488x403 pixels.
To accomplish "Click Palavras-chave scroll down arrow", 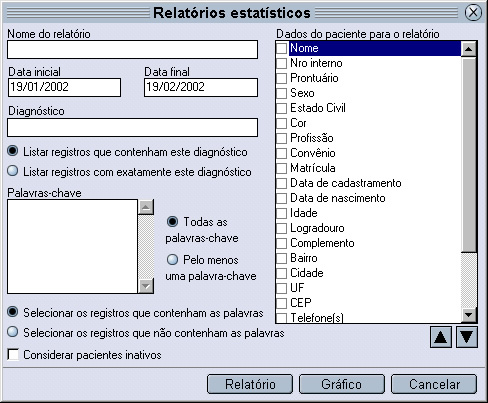I will [146, 286].
